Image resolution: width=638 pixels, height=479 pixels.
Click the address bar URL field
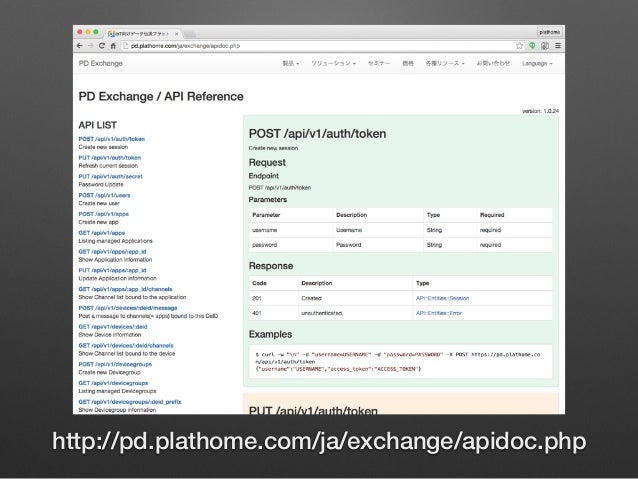click(317, 46)
